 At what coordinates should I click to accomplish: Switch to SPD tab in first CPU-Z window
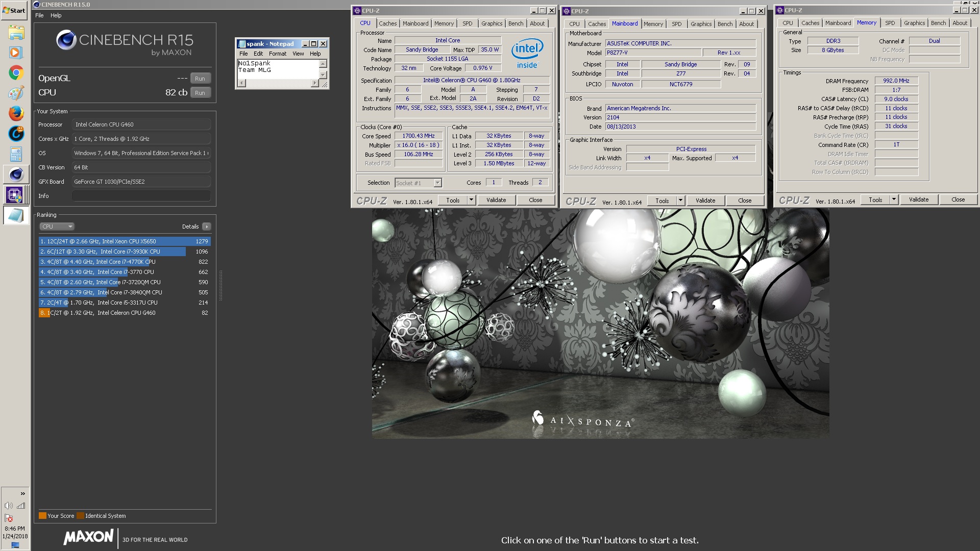point(467,23)
